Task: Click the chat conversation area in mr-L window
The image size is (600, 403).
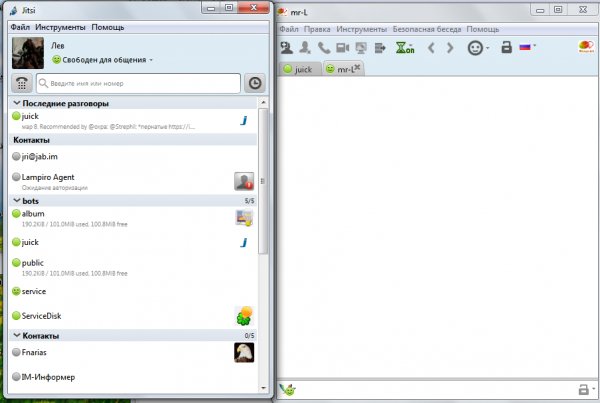Action: [x=437, y=227]
